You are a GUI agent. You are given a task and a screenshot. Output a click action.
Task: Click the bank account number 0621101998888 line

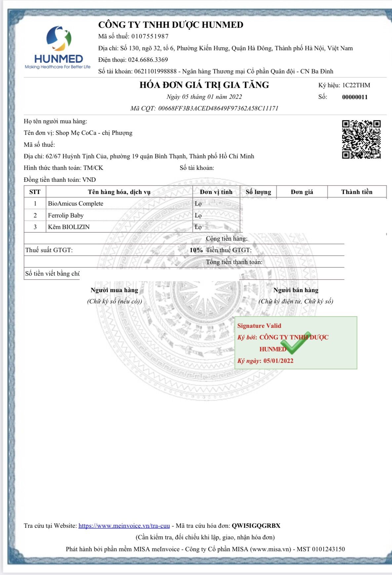pyautogui.click(x=216, y=71)
